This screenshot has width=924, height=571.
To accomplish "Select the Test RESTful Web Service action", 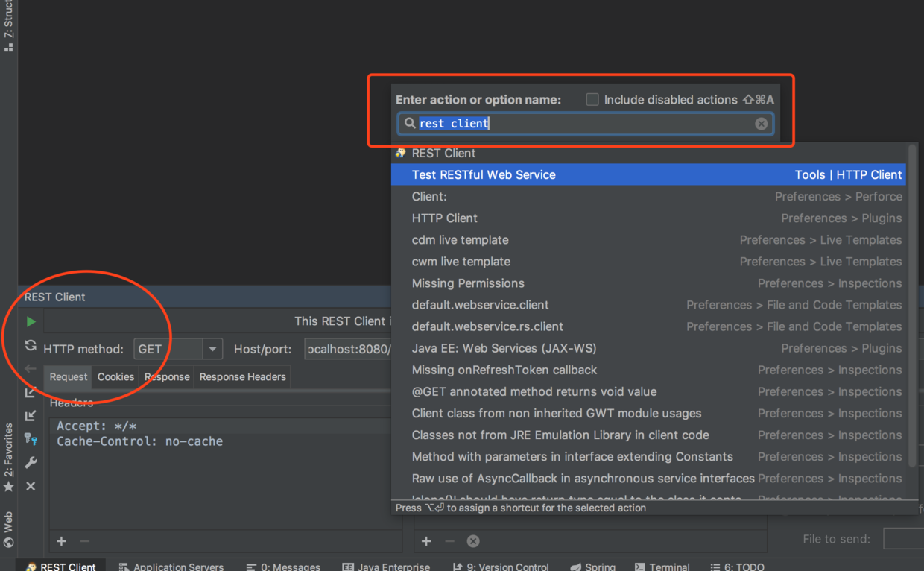I will click(648, 174).
